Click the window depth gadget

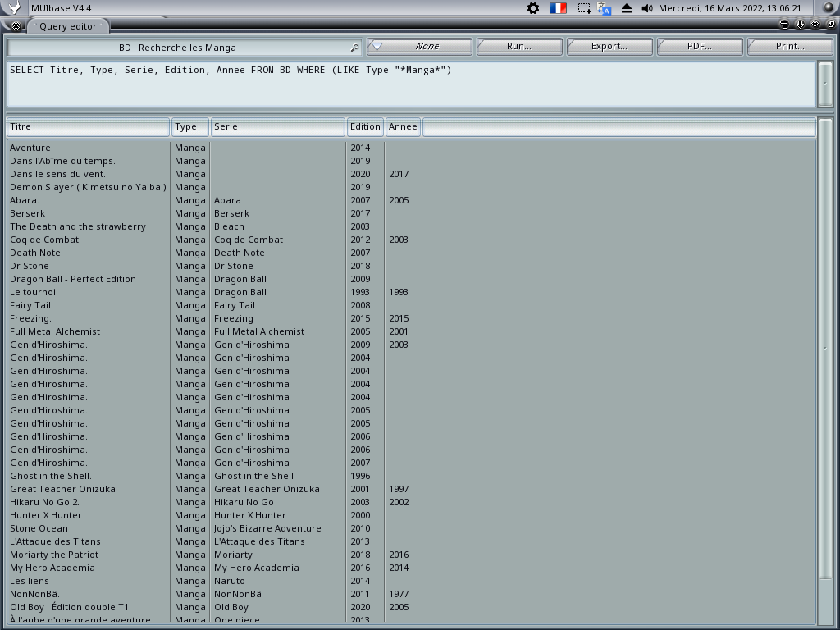click(x=831, y=24)
